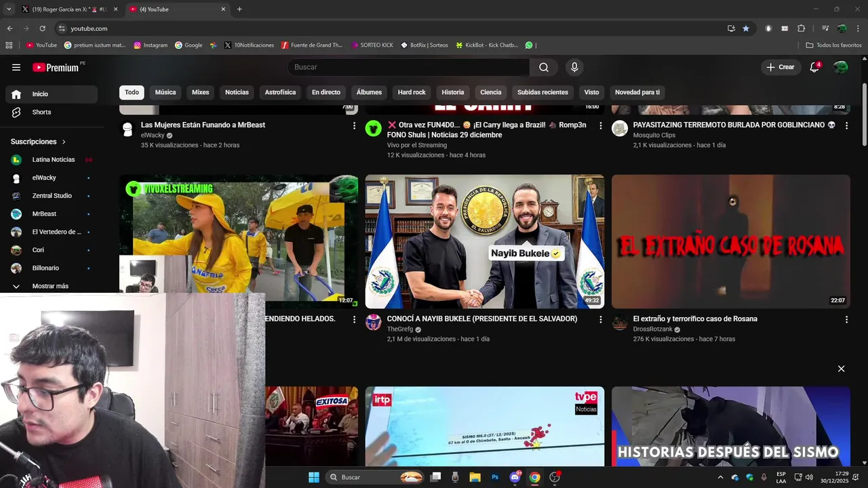Open File Explorer from the taskbar
Viewport: 868px width, 488px height.
475,477
